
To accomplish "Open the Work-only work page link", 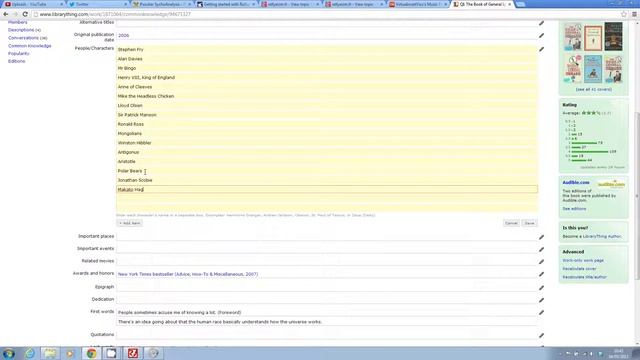I will [x=583, y=260].
